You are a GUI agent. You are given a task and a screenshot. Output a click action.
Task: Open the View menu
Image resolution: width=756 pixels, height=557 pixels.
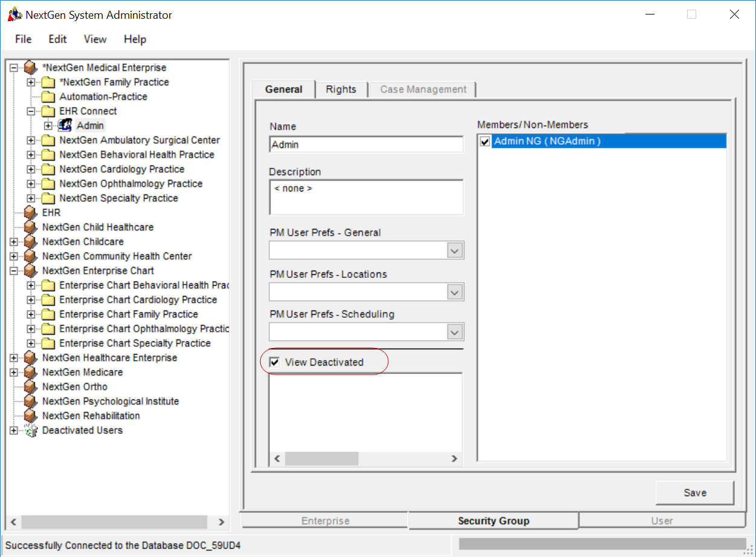pyautogui.click(x=95, y=39)
